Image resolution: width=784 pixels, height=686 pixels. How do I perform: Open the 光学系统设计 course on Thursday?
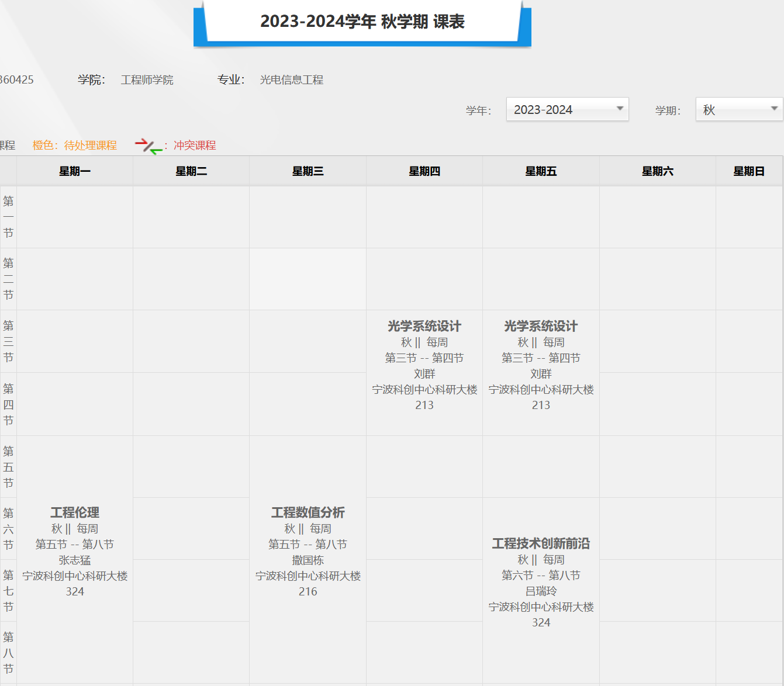[424, 365]
